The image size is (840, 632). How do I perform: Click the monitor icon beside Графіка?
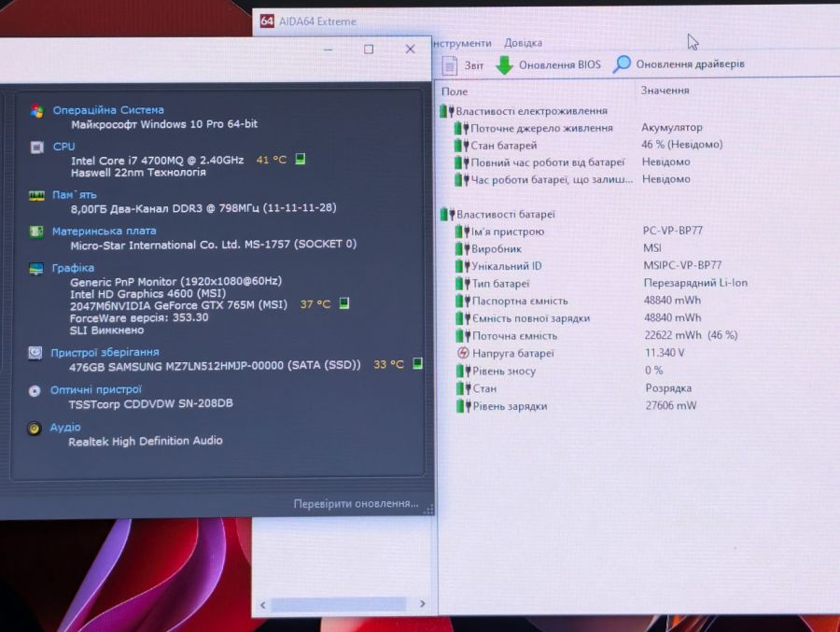point(35,269)
